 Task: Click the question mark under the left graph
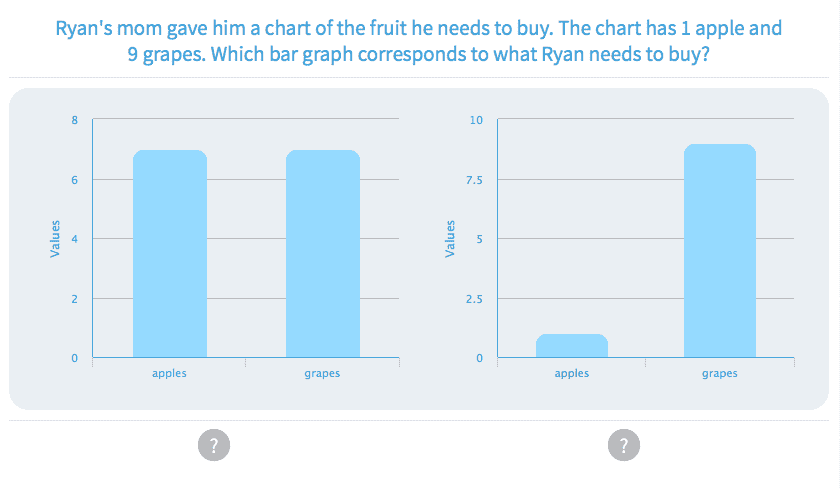[214, 445]
